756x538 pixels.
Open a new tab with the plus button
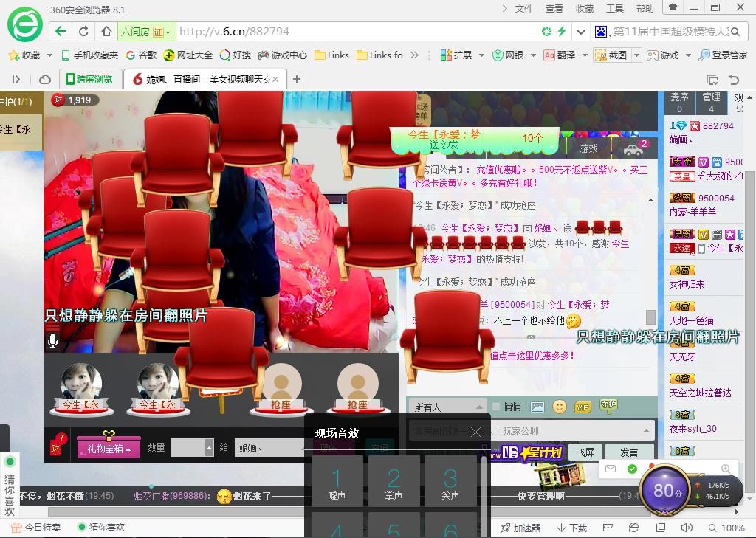click(x=297, y=79)
